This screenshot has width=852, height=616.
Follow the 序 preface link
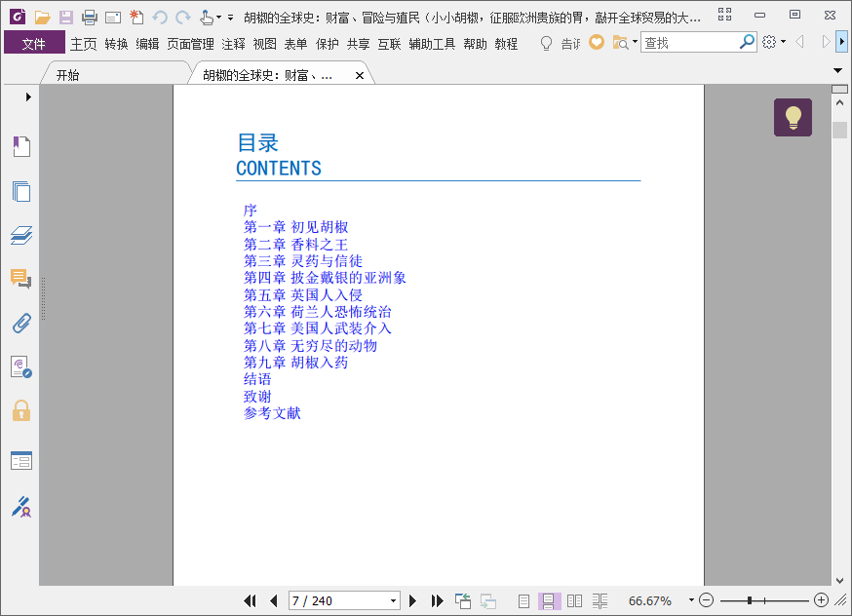(250, 211)
